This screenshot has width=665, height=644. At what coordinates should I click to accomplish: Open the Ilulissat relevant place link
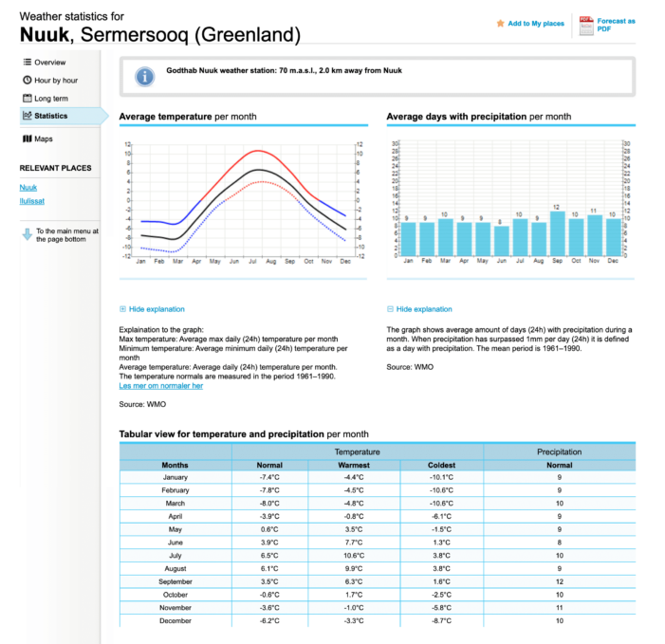pyautogui.click(x=32, y=201)
